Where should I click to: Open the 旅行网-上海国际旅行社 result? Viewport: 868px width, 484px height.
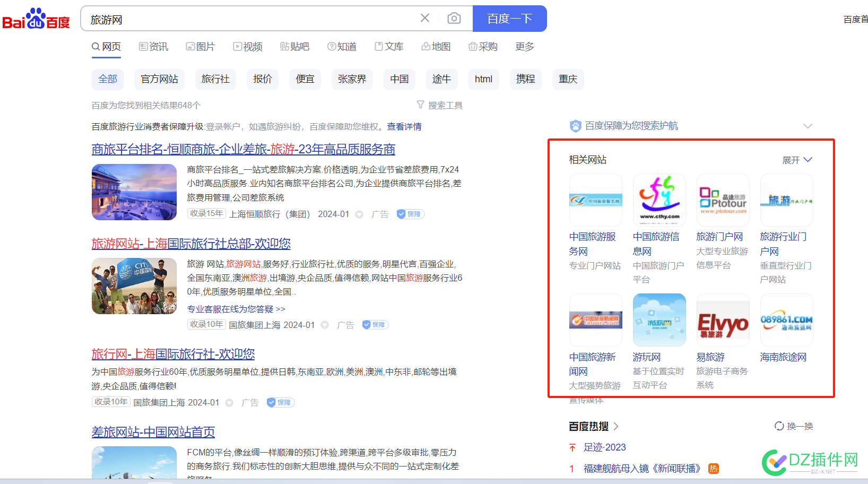173,354
